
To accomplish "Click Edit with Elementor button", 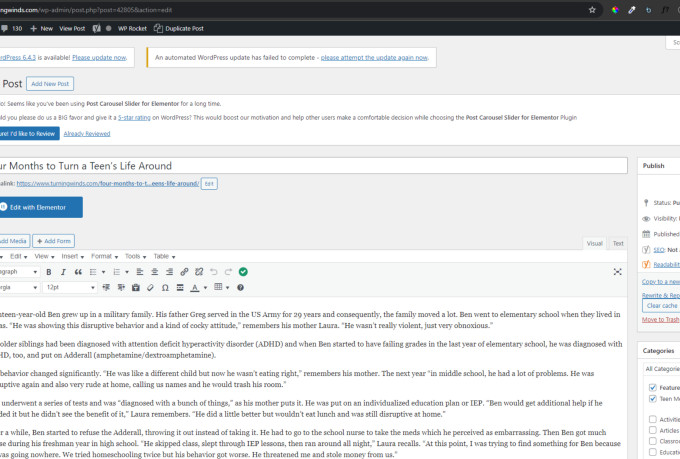I will coord(40,207).
